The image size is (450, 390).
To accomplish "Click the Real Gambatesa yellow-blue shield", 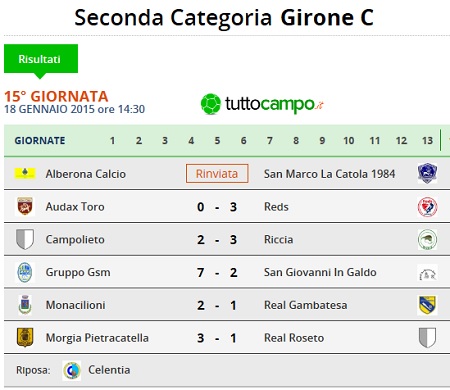I will [x=427, y=305].
